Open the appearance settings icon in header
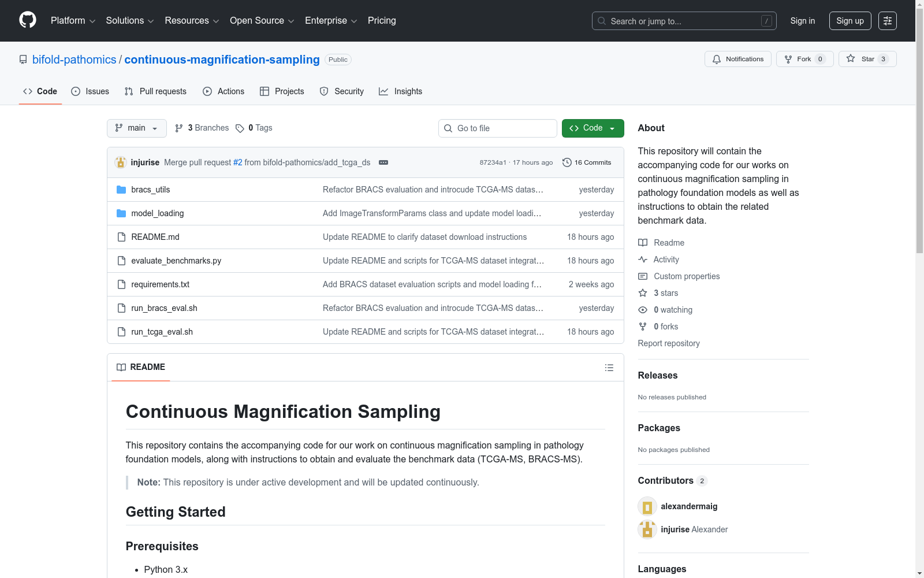This screenshot has height=578, width=924. (888, 21)
